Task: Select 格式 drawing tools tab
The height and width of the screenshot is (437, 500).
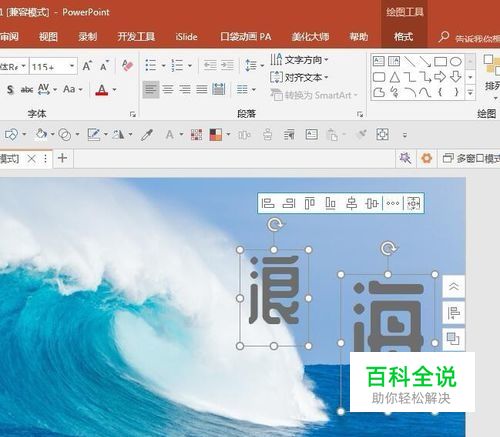Action: tap(404, 37)
